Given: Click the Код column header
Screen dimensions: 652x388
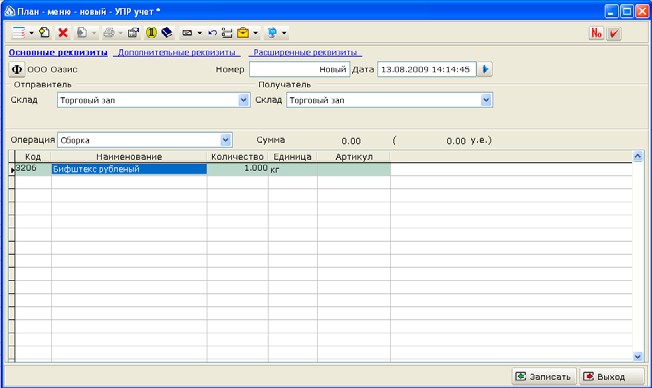Looking at the screenshot, I should point(33,157).
